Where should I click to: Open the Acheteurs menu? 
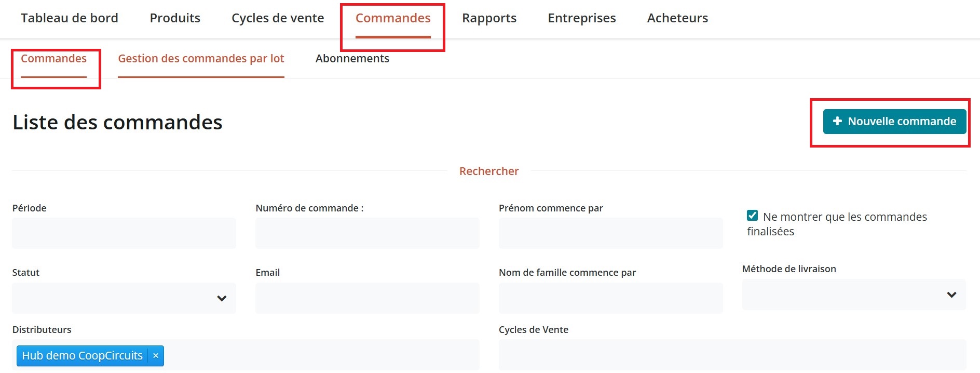point(677,18)
